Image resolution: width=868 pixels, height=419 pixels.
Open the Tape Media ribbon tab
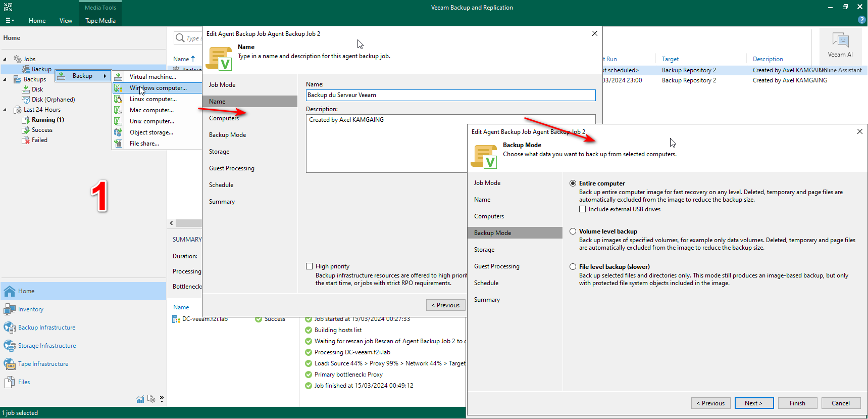click(x=100, y=21)
